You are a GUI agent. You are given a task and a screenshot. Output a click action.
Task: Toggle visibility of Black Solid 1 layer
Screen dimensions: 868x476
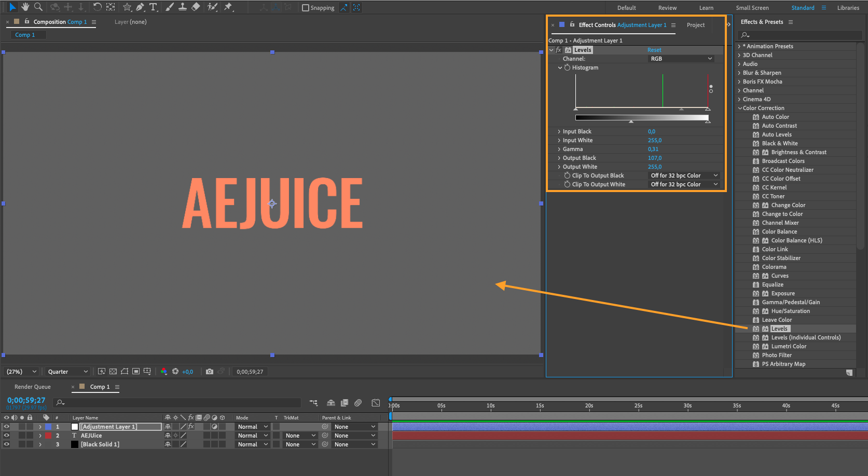pos(7,444)
